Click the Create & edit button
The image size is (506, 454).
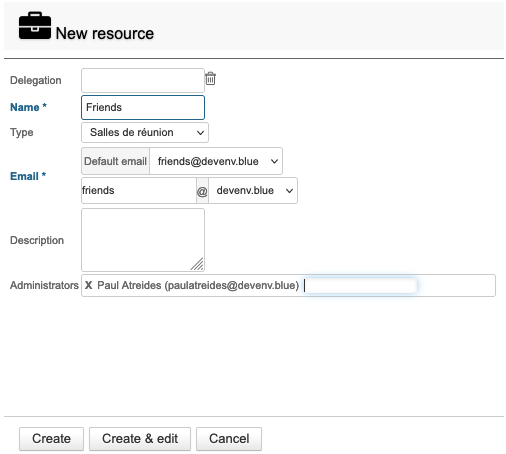pyautogui.click(x=140, y=439)
